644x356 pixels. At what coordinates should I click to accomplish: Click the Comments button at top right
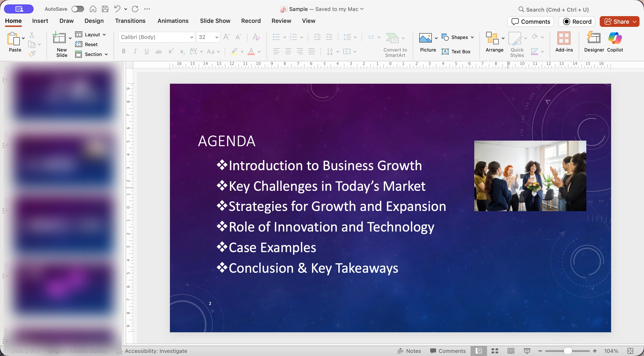point(530,21)
